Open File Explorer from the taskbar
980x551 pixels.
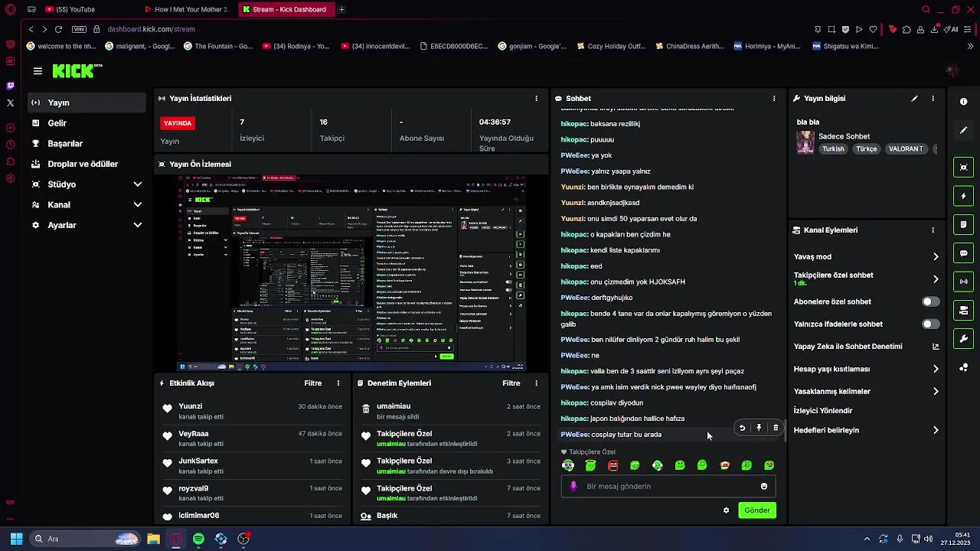(x=153, y=539)
